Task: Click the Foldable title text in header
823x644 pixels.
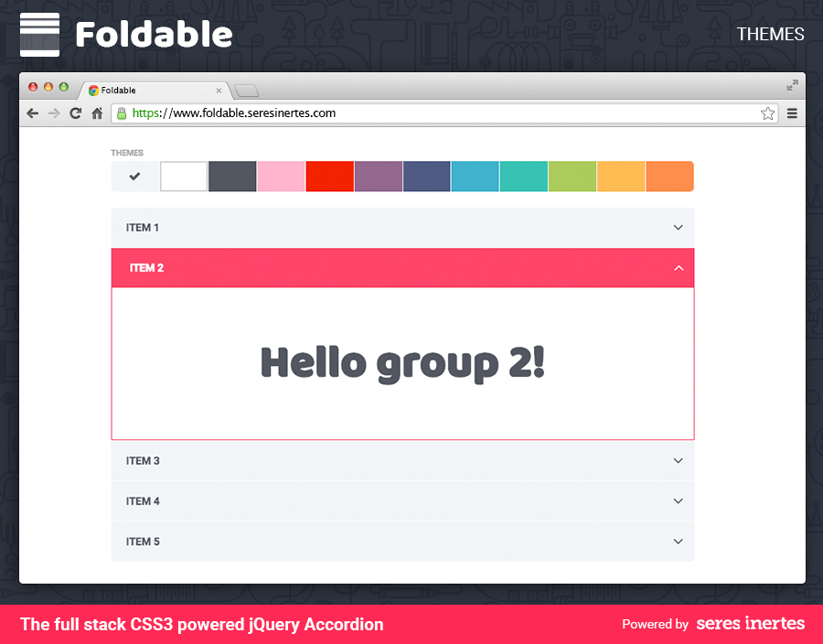Action: 154,35
